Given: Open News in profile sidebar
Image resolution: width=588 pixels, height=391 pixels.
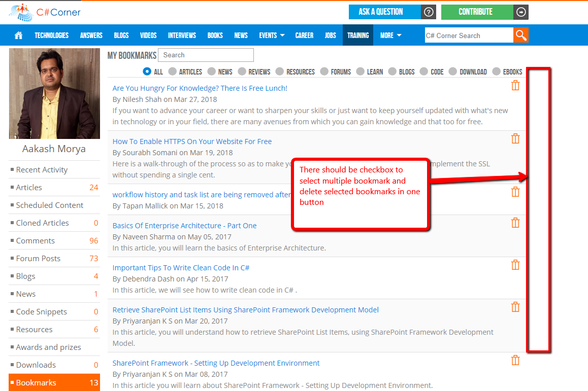Looking at the screenshot, I should coord(54,294).
